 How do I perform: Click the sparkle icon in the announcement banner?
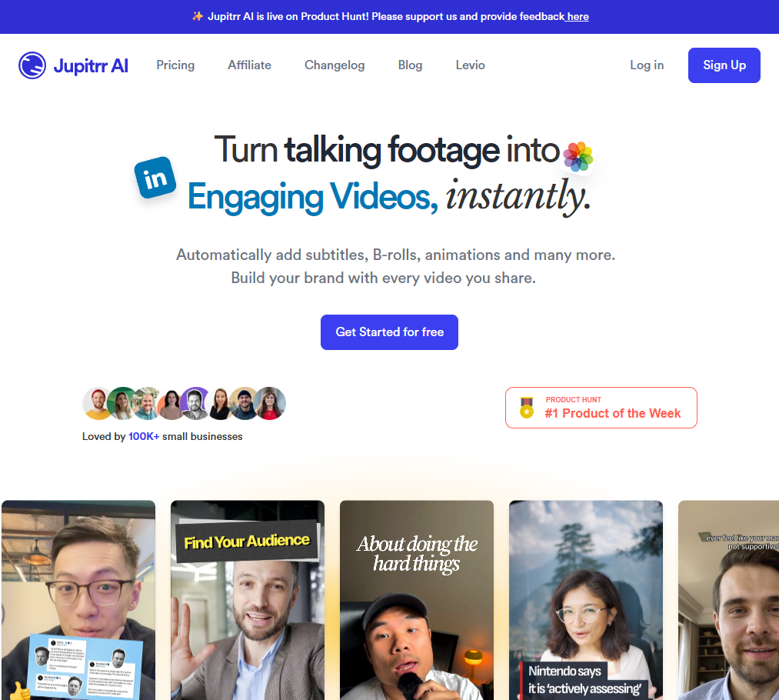[197, 16]
